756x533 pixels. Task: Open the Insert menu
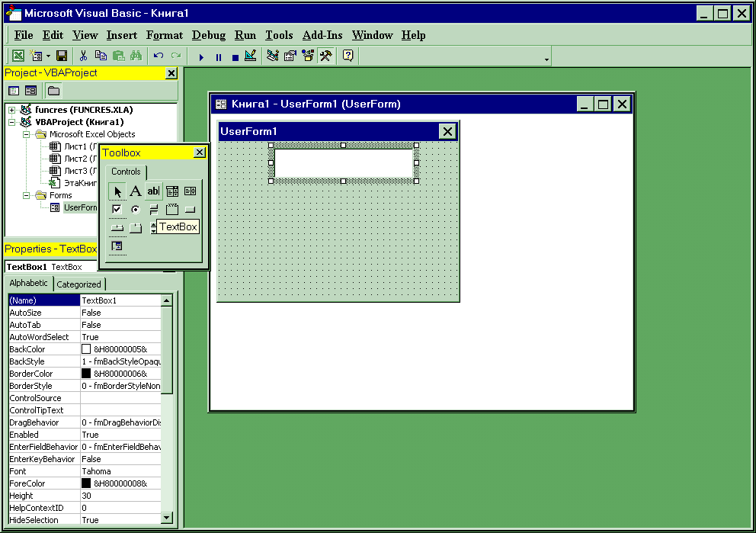pyautogui.click(x=121, y=35)
